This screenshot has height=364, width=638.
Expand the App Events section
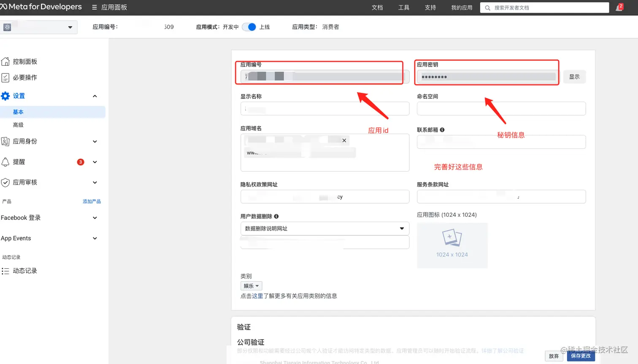[95, 238]
